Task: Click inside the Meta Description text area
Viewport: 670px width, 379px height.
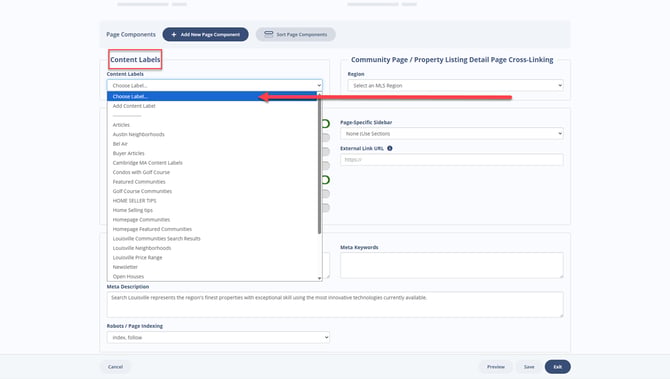Action: 335,305
